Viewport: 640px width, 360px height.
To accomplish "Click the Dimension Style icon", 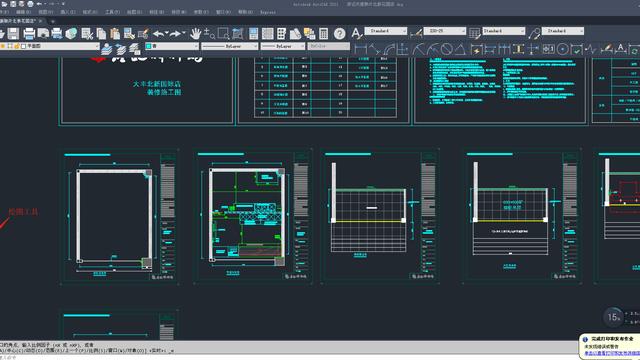I will tap(416, 33).
